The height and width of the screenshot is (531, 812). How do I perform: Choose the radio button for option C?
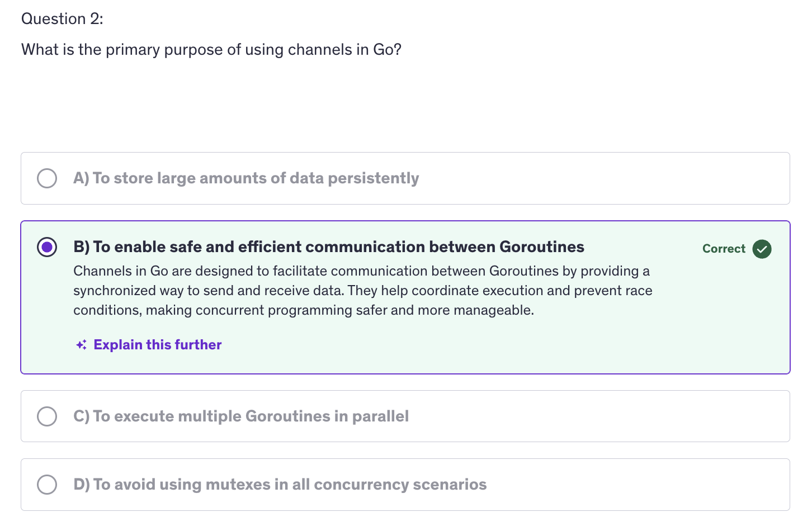click(47, 416)
